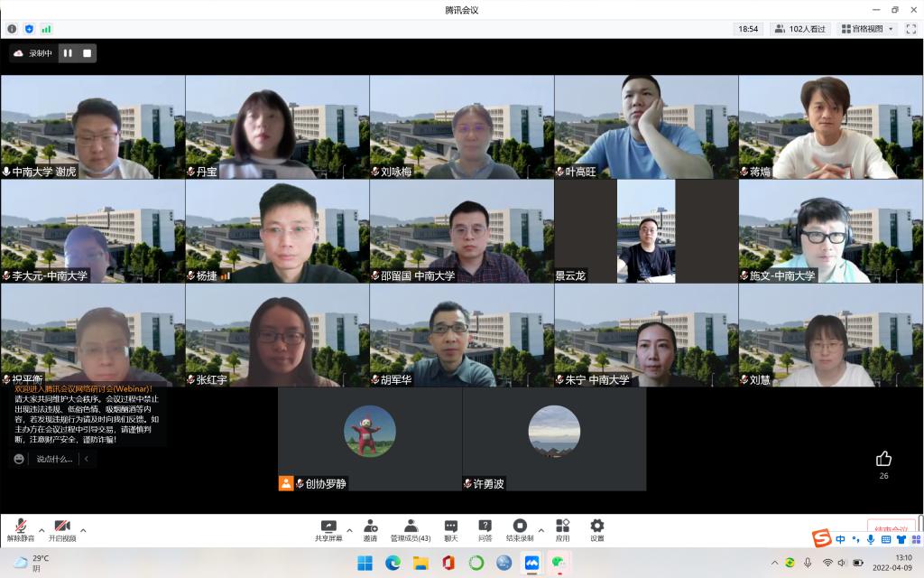The width and height of the screenshot is (924, 578).
Task: Unmute microphone (解除静音)
Action: tap(20, 529)
